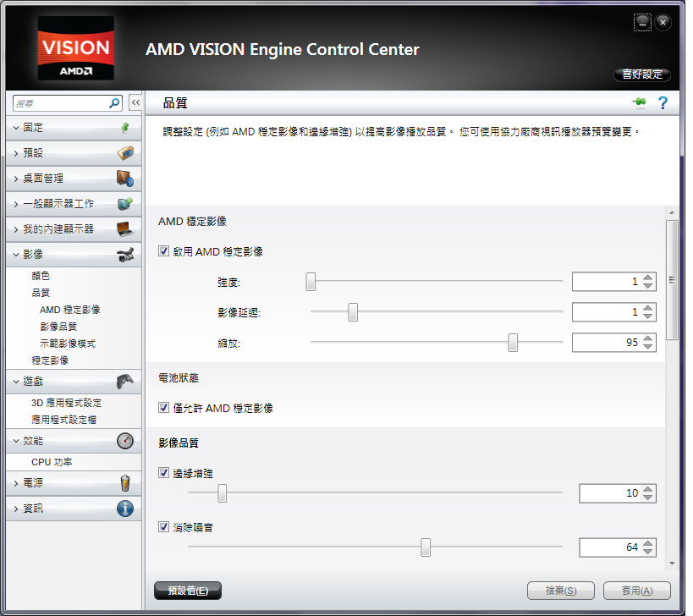693x616 pixels.
Task: Click the green pin icon in 品質 header
Action: tap(638, 102)
